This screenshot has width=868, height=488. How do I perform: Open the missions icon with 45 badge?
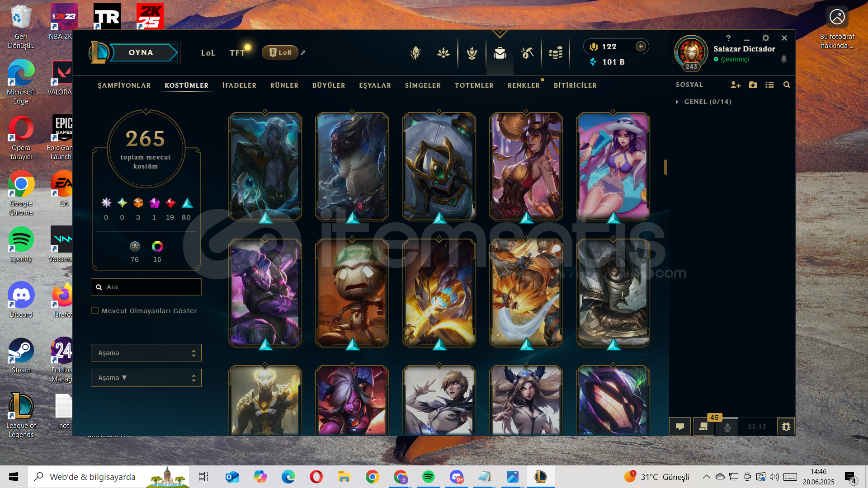click(x=703, y=427)
